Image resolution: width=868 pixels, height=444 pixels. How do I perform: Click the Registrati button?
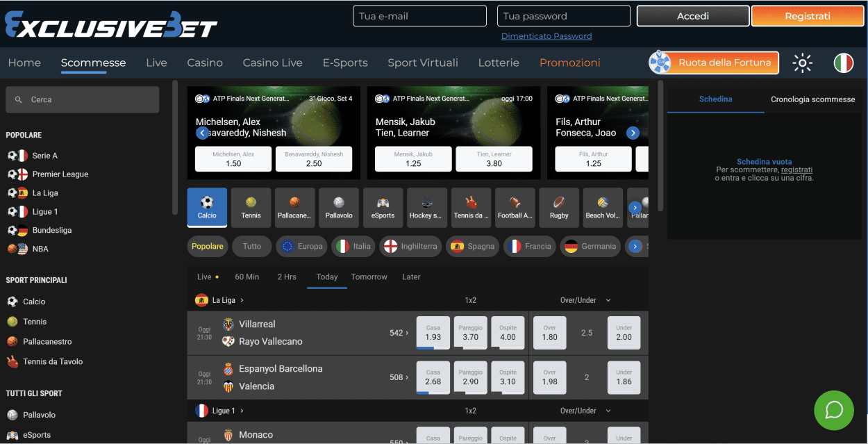[807, 16]
